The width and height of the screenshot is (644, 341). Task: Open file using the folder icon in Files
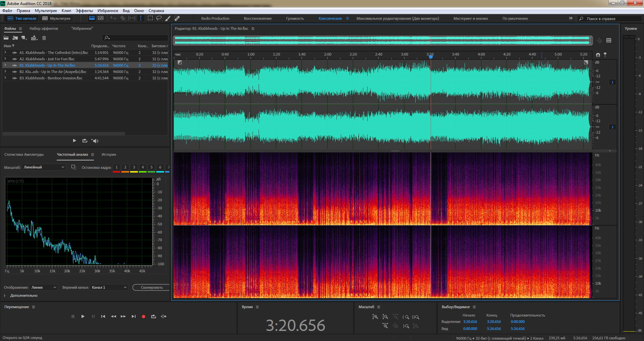[x=6, y=38]
